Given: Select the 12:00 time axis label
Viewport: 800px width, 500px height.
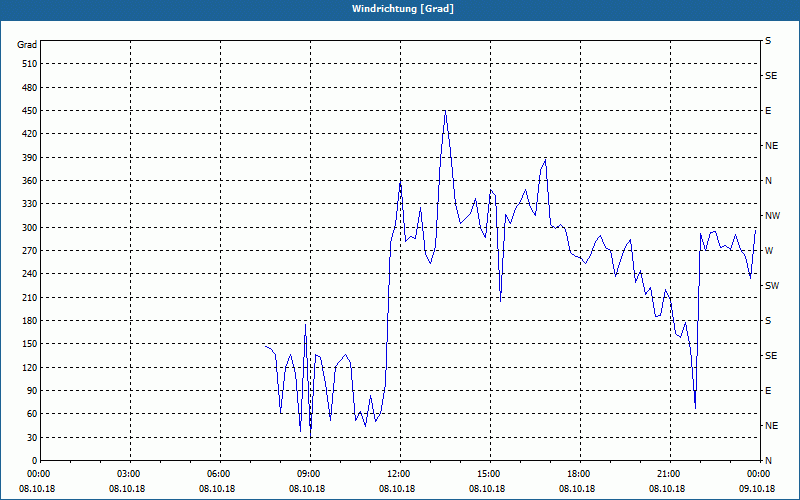Looking at the screenshot, I should pos(399,474).
